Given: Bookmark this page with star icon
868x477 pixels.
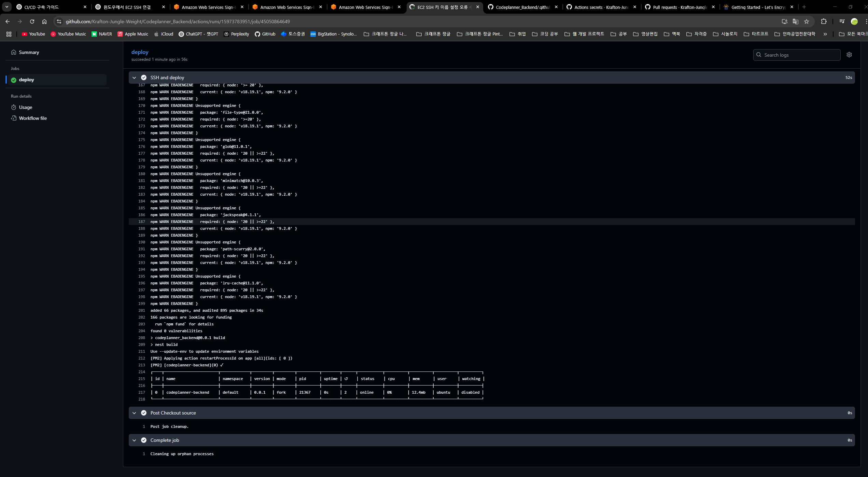Looking at the screenshot, I should (807, 22).
